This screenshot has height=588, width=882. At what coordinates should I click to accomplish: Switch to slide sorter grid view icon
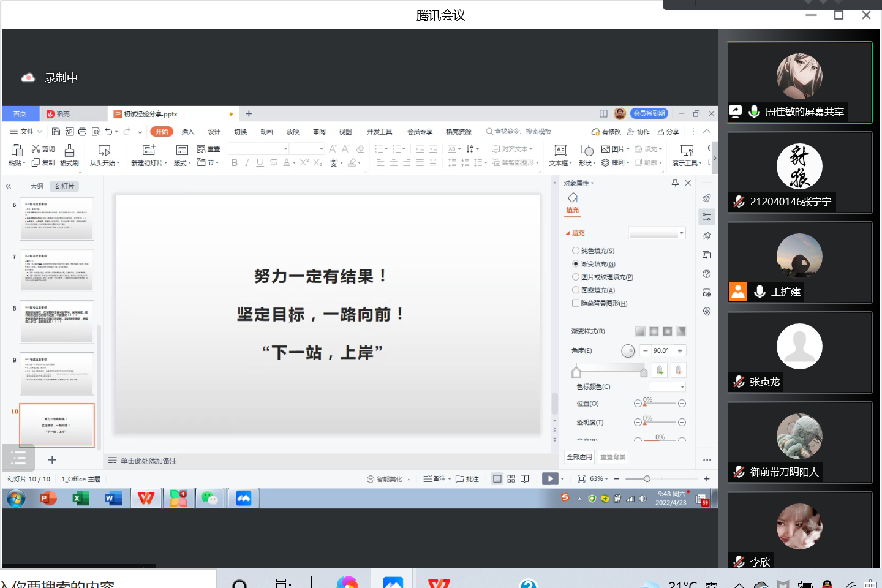511,479
